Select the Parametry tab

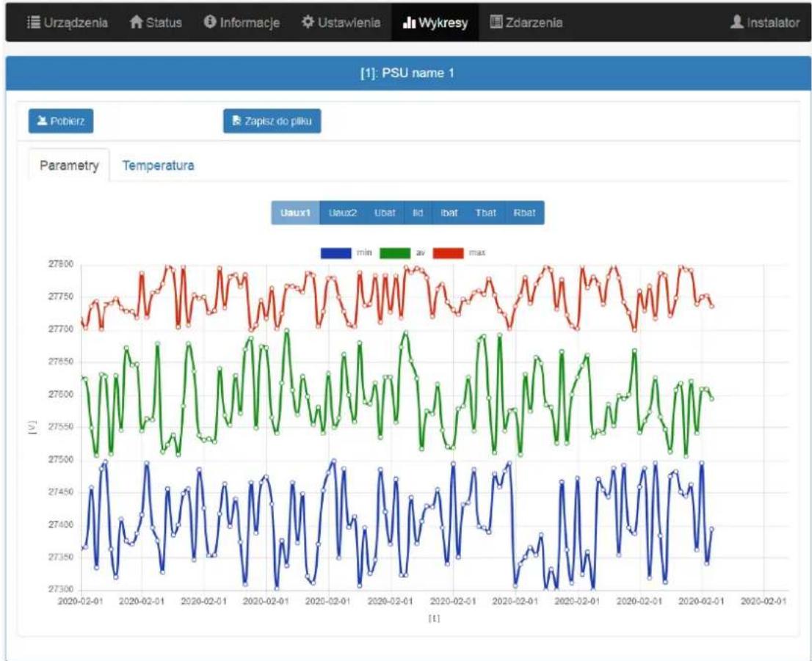(69, 166)
